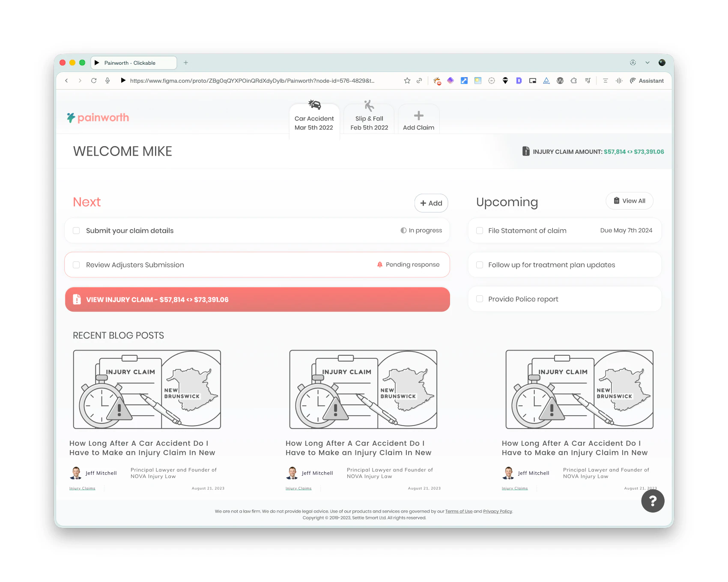Click the browser back arrow
Image resolution: width=728 pixels, height=582 pixels.
pyautogui.click(x=66, y=81)
